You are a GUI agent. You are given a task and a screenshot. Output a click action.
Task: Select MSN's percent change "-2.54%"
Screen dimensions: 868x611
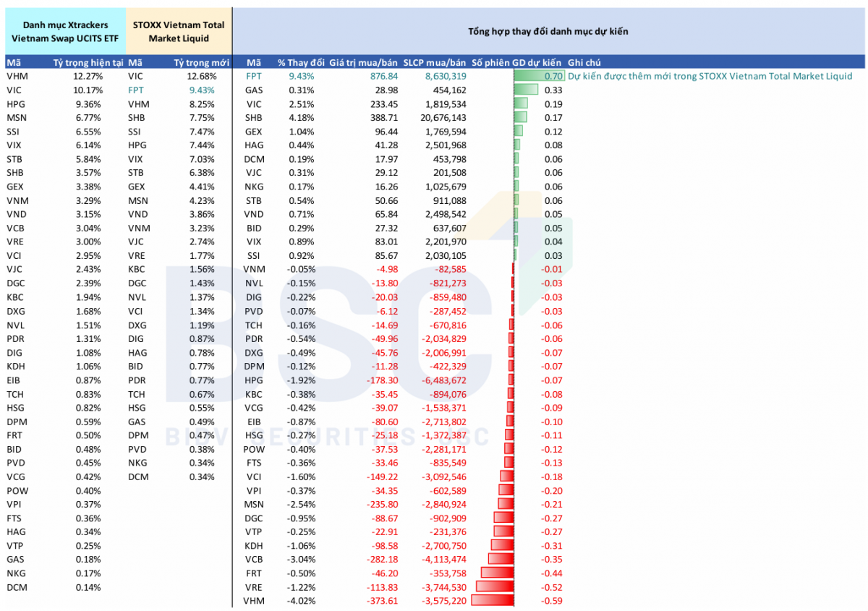click(300, 505)
